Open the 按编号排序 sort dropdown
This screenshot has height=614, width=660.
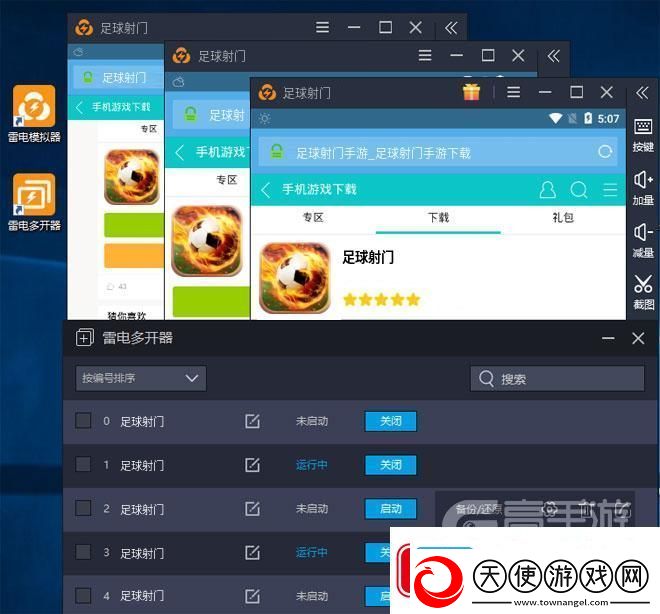click(141, 378)
